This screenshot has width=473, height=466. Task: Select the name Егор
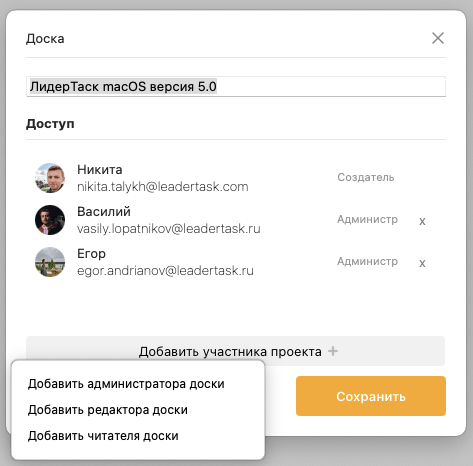click(x=91, y=254)
